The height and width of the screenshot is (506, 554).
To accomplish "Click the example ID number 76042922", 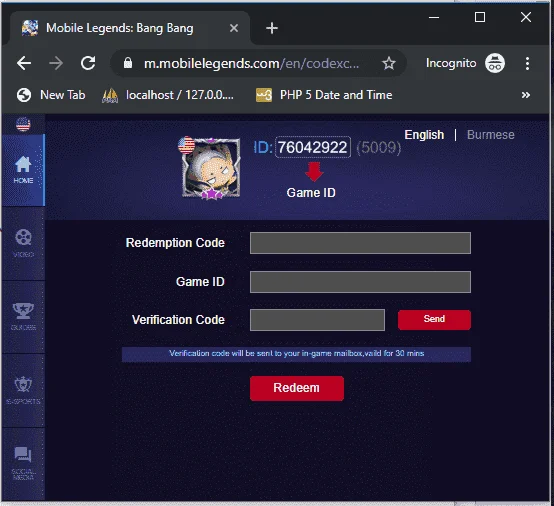I will (x=313, y=147).
